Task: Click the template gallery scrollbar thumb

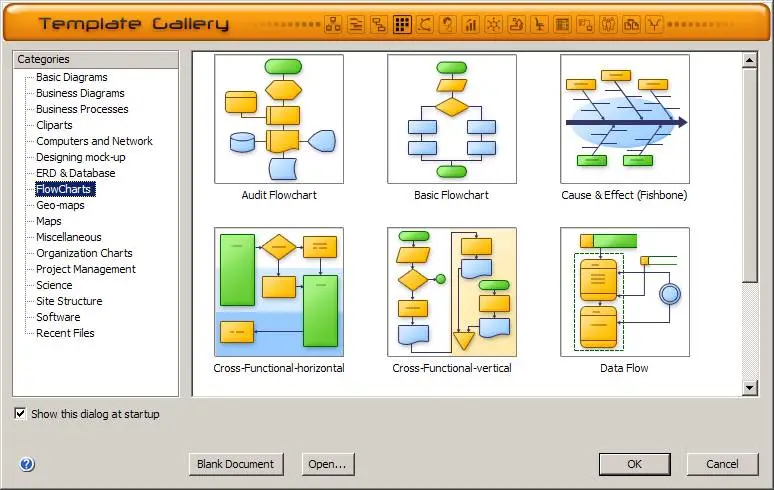Action: click(x=749, y=175)
